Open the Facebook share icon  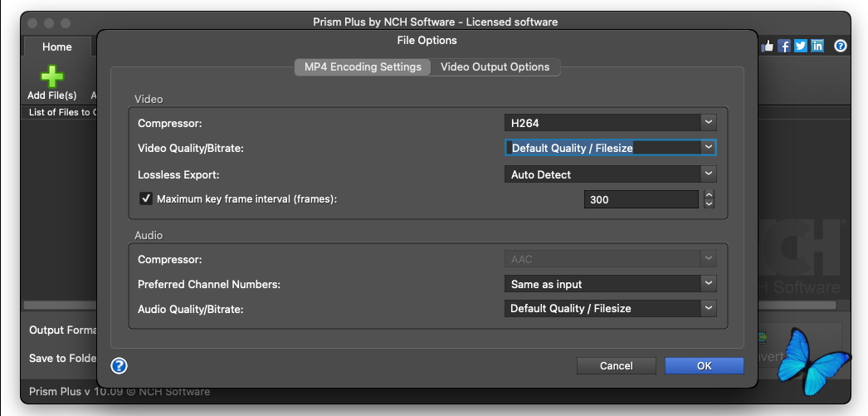[x=784, y=46]
